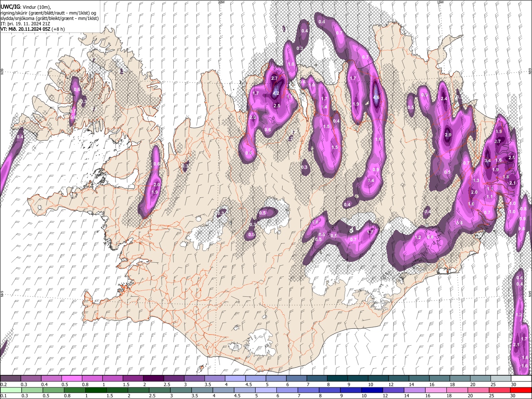Select the snow scale swatch between 0.2 and 0.3
532x399 pixels.
[10, 379]
